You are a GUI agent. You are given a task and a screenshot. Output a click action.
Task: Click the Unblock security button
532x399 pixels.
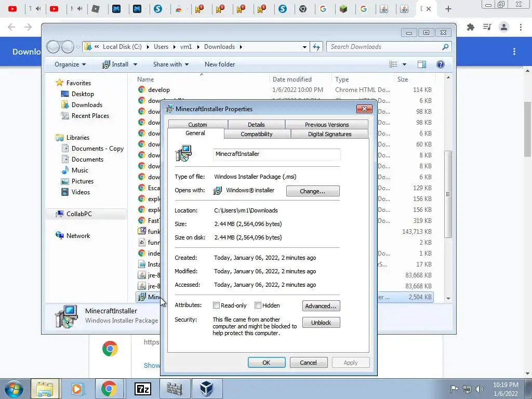321,322
